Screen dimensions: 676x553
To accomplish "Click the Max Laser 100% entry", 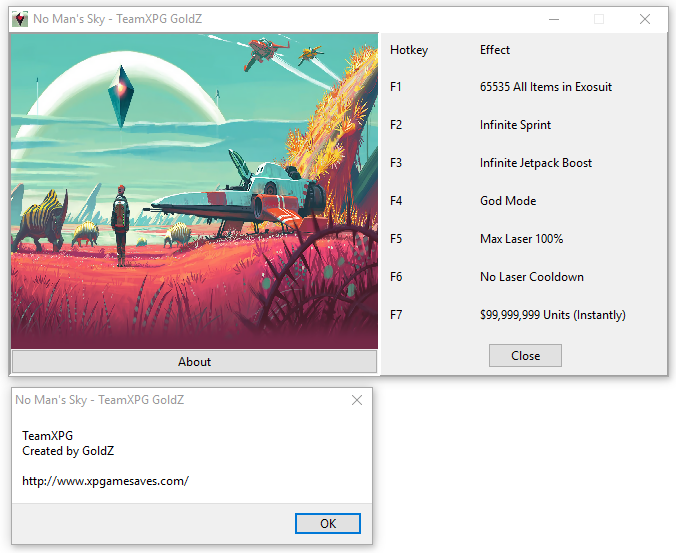I will point(521,239).
